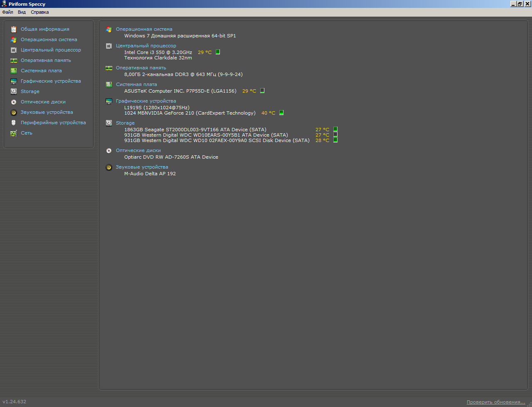Screen dimensions: 532x407
Task: Select the Optiarc DVD RW AD-7260S text
Action: click(171, 157)
